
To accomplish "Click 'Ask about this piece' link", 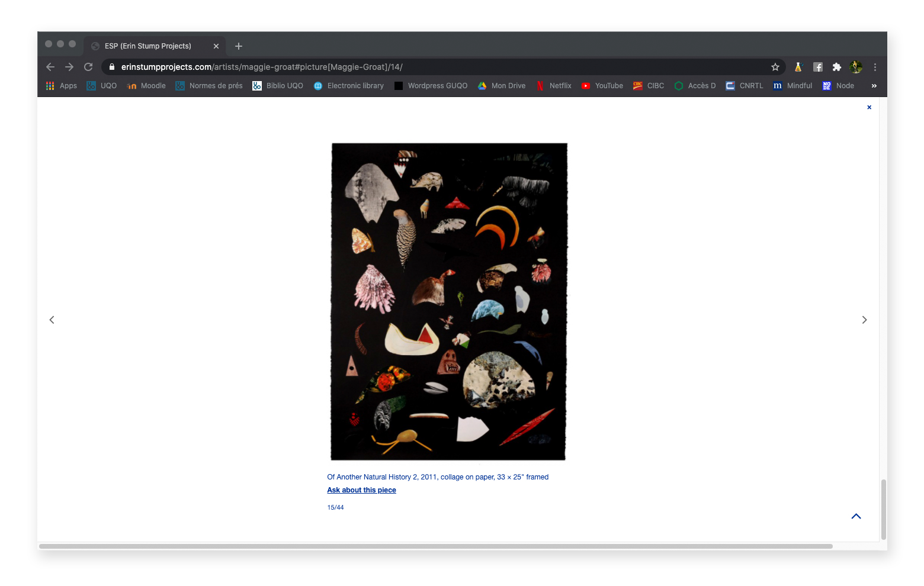I will [x=361, y=490].
